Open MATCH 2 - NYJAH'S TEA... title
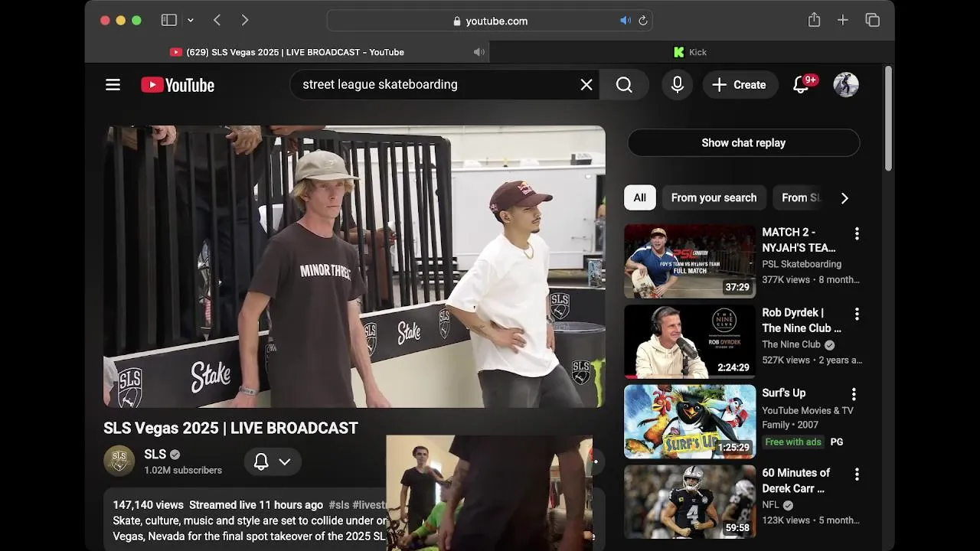This screenshot has height=551, width=980. (799, 240)
